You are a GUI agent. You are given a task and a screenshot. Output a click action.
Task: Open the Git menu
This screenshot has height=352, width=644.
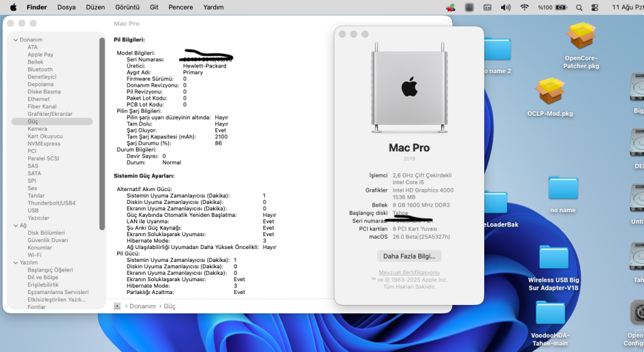pyautogui.click(x=154, y=7)
